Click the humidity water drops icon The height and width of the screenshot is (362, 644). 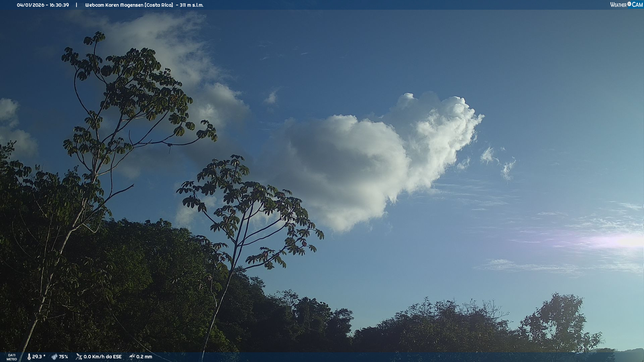54,357
